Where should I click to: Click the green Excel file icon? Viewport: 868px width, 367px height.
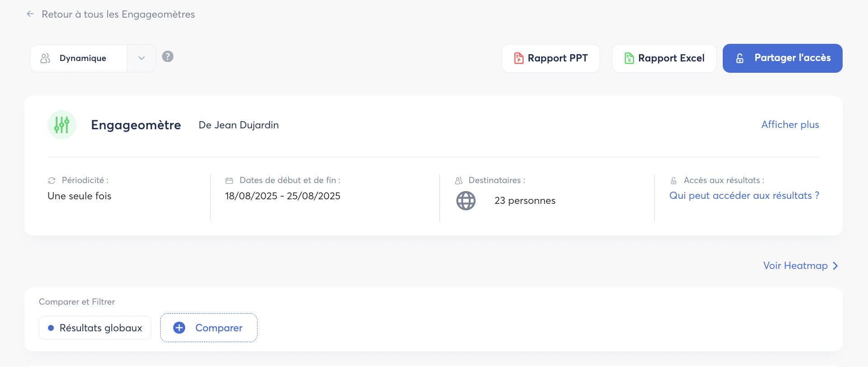[x=629, y=58]
